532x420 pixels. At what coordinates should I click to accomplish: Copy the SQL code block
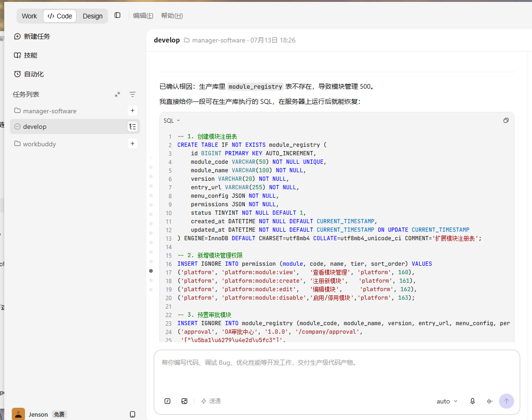coord(506,120)
